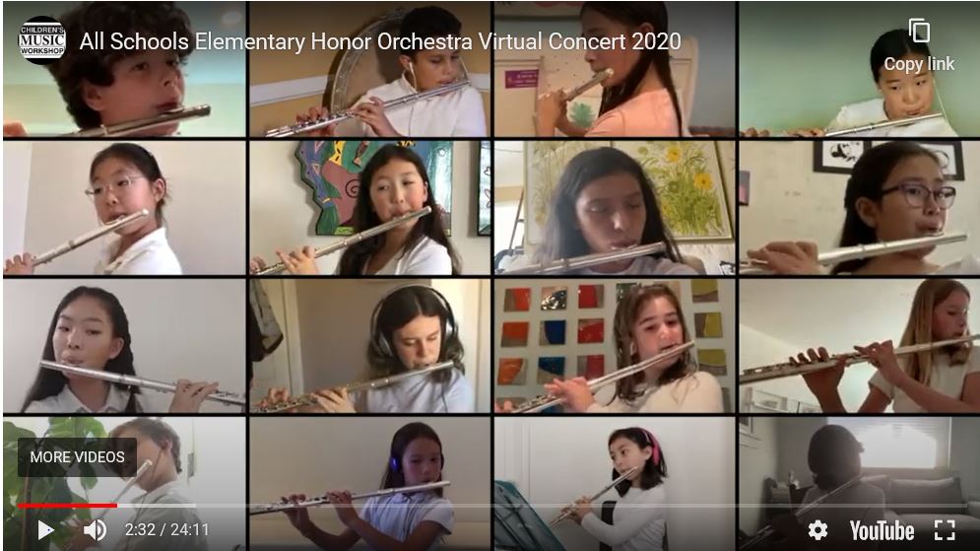Click tile with colorful wall squares
Viewport: 980px width, 551px height.
[x=615, y=346]
